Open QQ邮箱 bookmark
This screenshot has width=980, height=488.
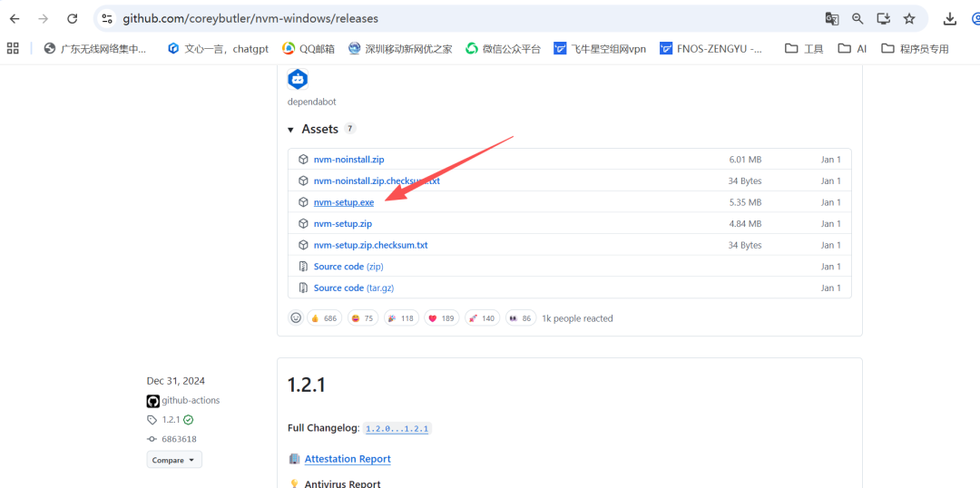point(309,49)
